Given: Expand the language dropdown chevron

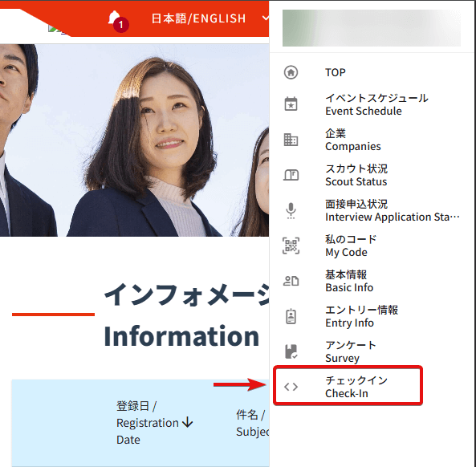Looking at the screenshot, I should pos(265,18).
